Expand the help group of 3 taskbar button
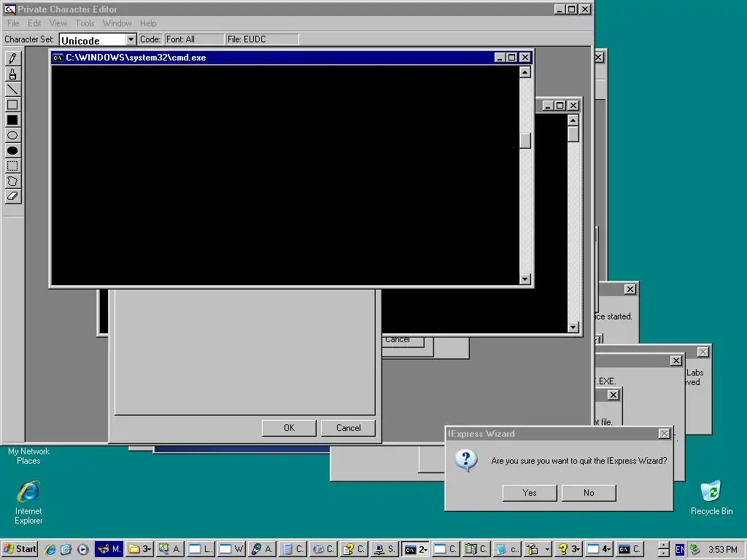The height and width of the screenshot is (560, 747). 569,549
